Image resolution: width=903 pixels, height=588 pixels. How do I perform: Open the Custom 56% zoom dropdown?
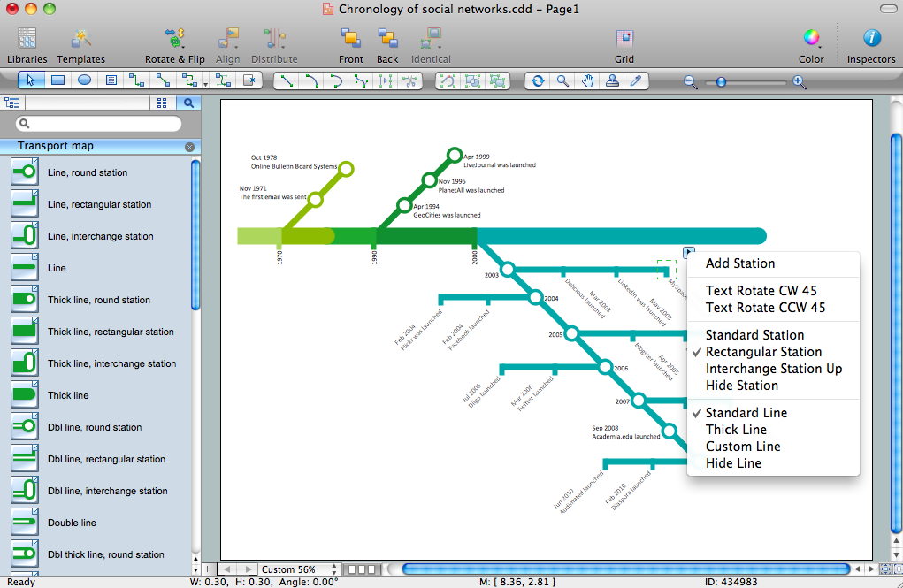pyautogui.click(x=298, y=569)
